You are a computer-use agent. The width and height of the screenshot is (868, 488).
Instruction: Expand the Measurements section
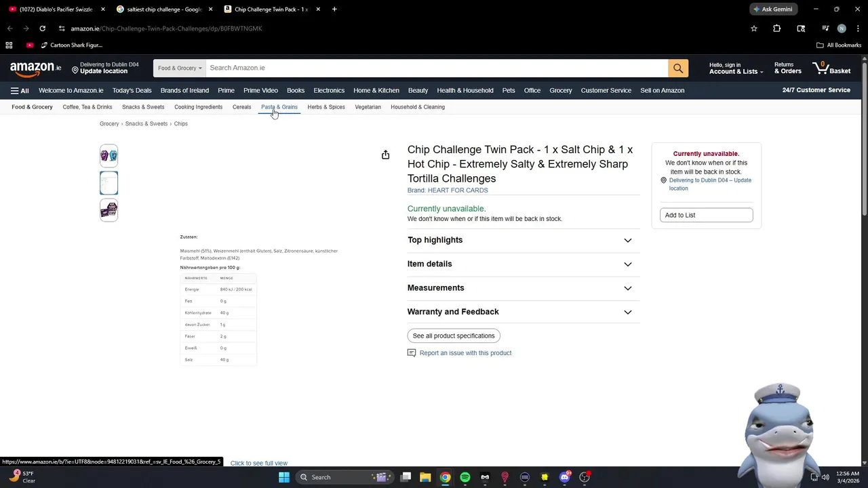(x=523, y=288)
